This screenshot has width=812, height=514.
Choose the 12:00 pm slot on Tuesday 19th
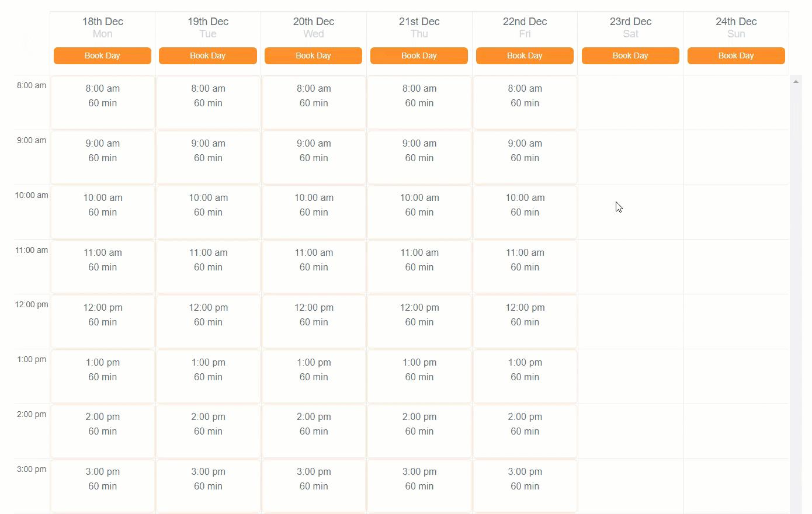(x=209, y=322)
